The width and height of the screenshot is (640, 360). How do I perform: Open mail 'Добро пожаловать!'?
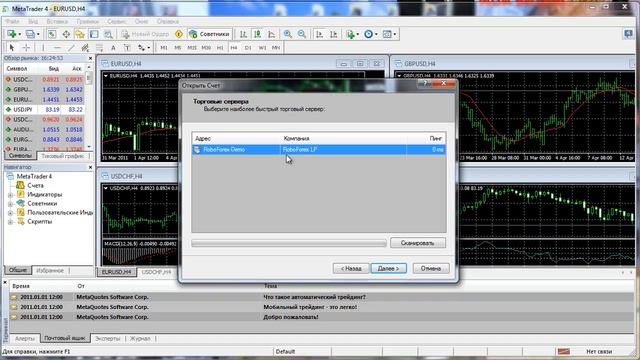(x=291, y=317)
